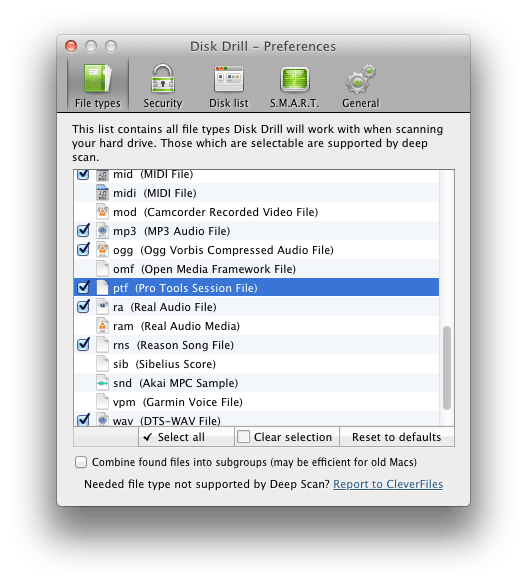Screen dimensions: 527x585
Task: Switch to the General tab label
Action: (361, 103)
